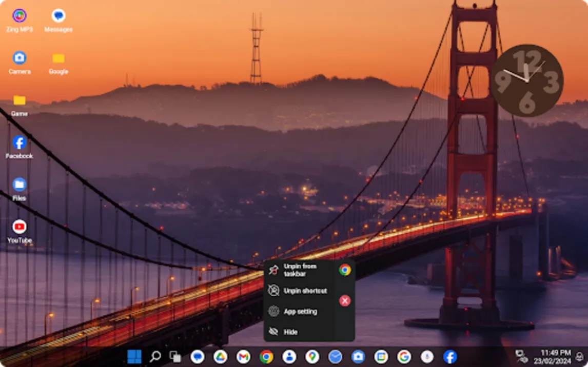588x367 pixels.
Task: Launch Facebook from the desktop shortcut
Action: pos(19,147)
